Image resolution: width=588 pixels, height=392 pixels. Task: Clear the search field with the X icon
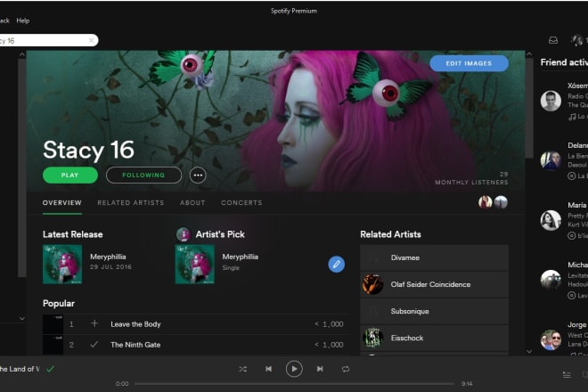pos(91,40)
